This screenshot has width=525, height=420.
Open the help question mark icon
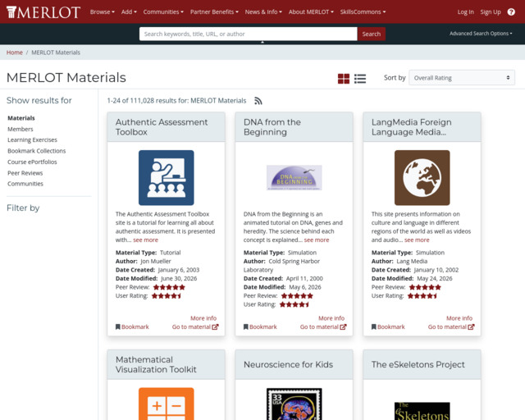tap(511, 12)
